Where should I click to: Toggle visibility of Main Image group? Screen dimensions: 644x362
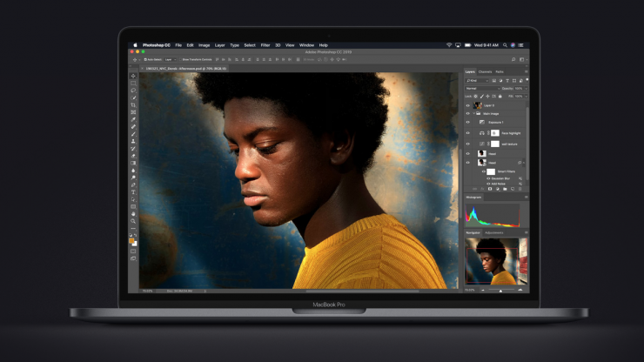467,113
